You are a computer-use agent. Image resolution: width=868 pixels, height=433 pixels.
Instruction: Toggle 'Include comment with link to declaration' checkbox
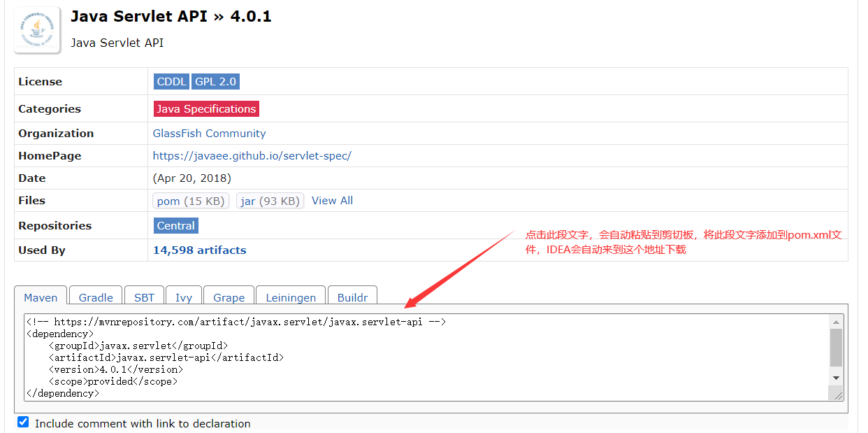tap(23, 423)
